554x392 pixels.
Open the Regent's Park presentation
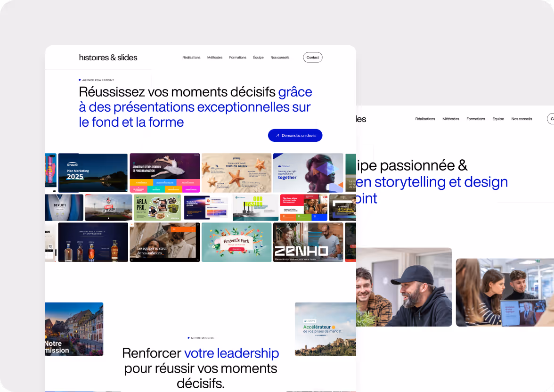236,242
